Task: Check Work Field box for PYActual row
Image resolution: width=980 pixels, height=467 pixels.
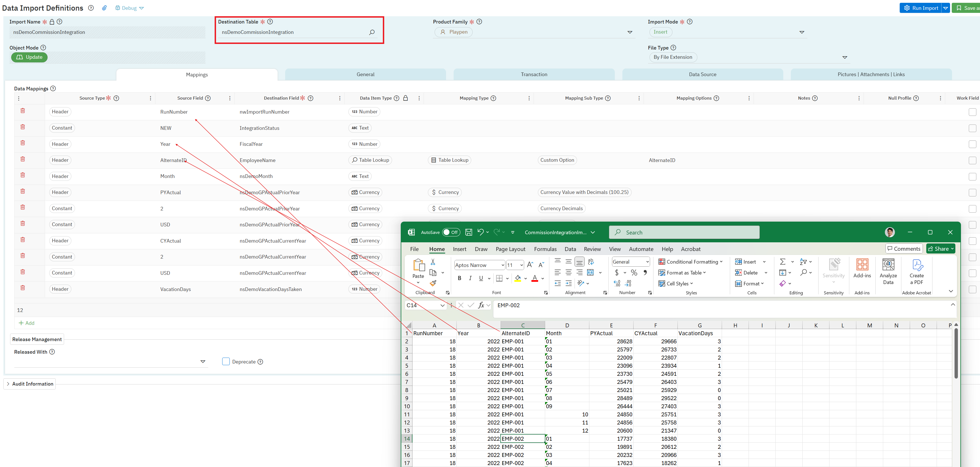Action: point(972,193)
